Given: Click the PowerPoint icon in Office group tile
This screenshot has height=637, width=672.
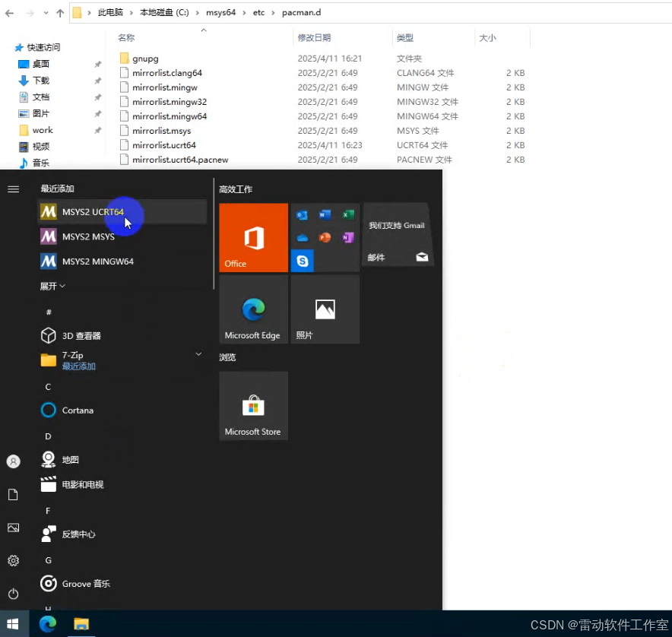Looking at the screenshot, I should tap(325, 237).
